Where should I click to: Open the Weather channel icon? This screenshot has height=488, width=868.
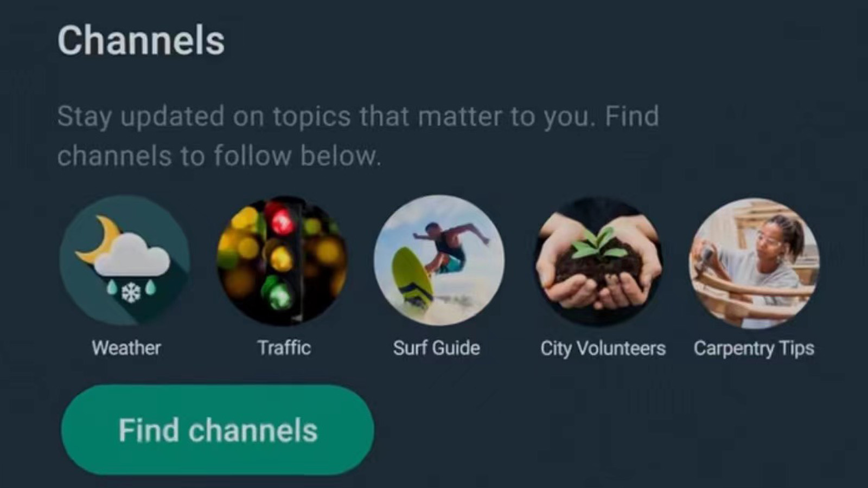[125, 261]
